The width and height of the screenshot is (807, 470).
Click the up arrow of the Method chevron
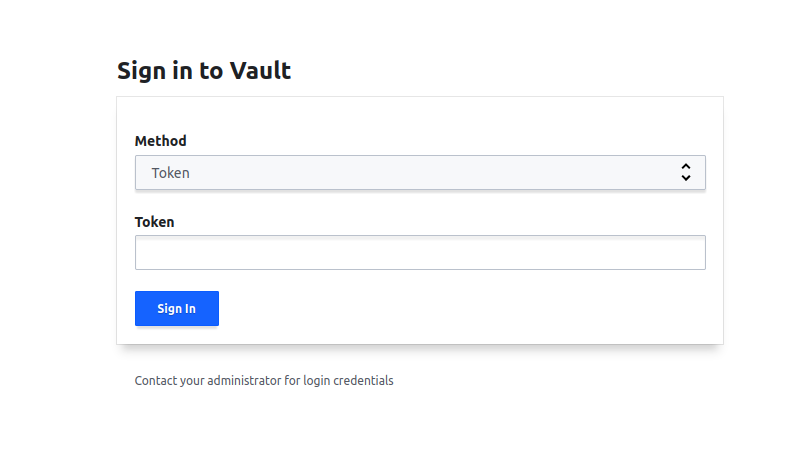(x=686, y=166)
